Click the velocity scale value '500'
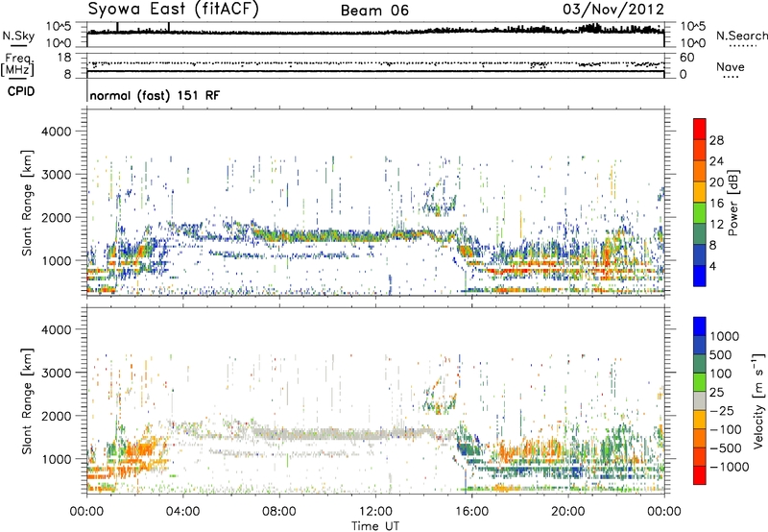Image resolution: width=768 pixels, height=532 pixels. point(720,354)
